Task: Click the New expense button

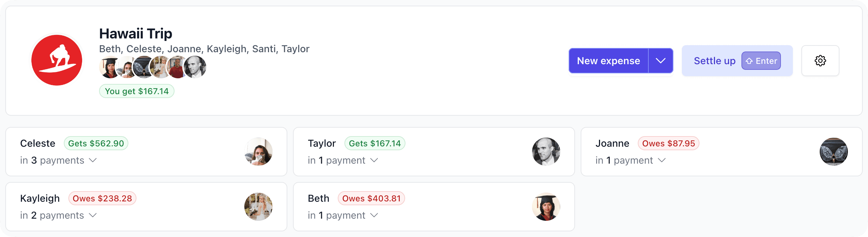Action: [609, 61]
